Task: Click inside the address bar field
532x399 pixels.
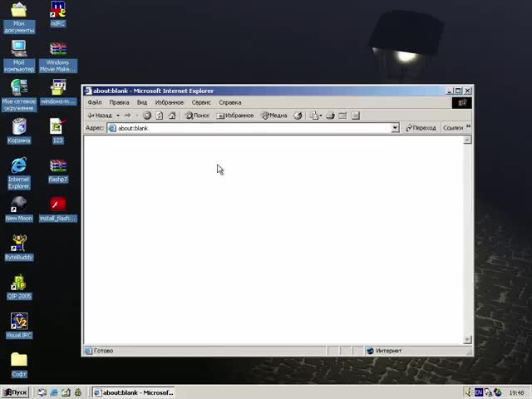Action: (x=249, y=128)
